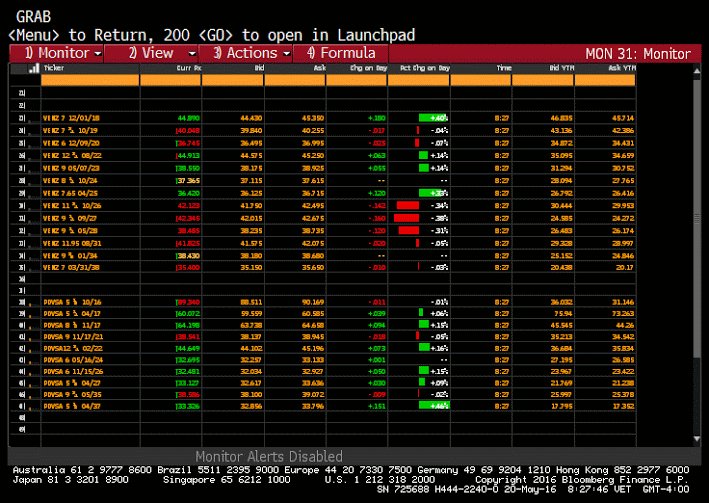The width and height of the screenshot is (709, 503).
Task: Click the Curr Px column header
Action: click(x=189, y=68)
